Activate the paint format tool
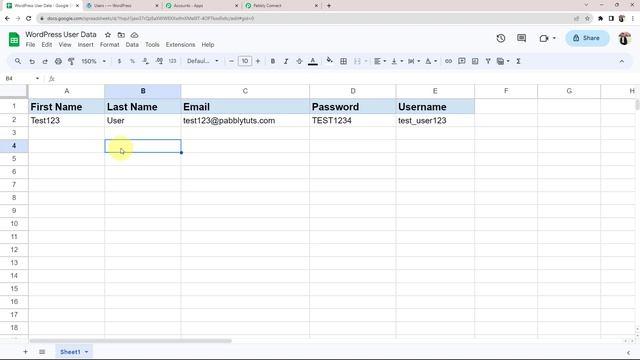Screen dimensions: 640x360 (x=71, y=61)
